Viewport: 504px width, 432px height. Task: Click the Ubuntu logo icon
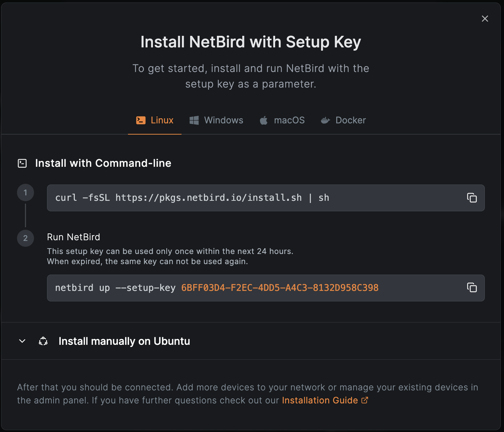click(x=43, y=341)
